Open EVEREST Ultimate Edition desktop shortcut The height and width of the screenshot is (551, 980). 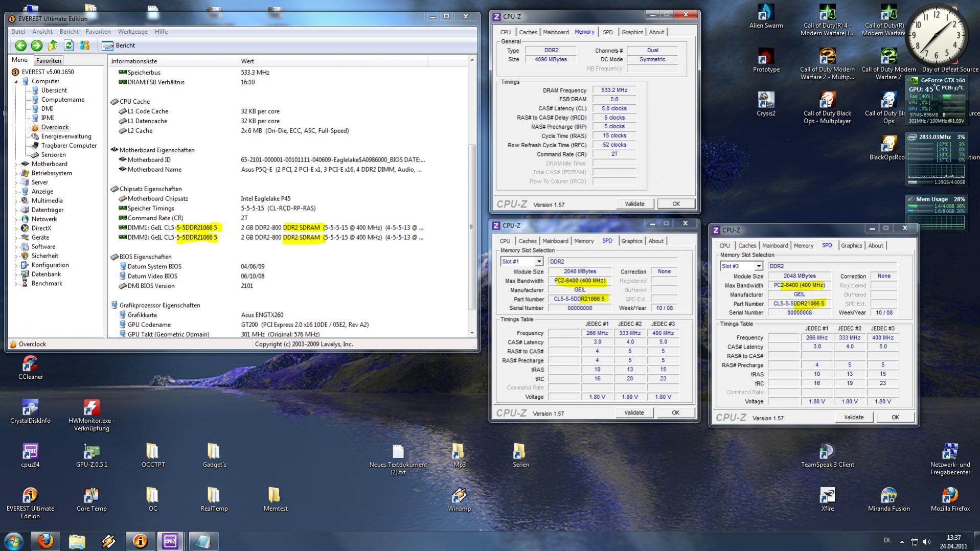point(30,503)
